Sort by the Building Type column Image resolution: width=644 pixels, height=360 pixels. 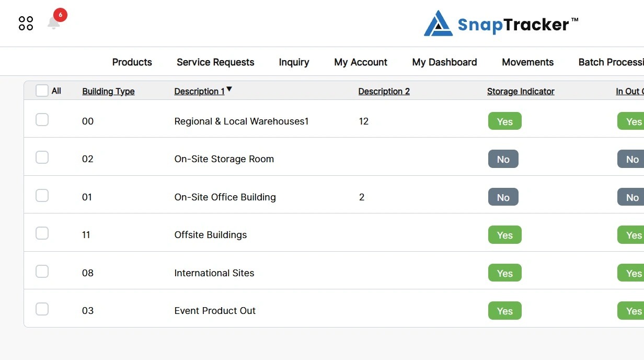pyautogui.click(x=108, y=92)
